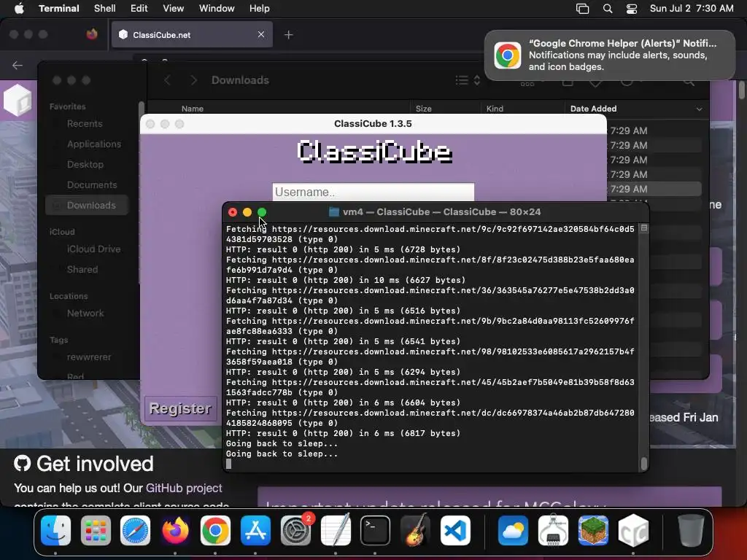Change Finder list view style dropdown
Image resolution: width=747 pixels, height=560 pixels.
click(468, 80)
